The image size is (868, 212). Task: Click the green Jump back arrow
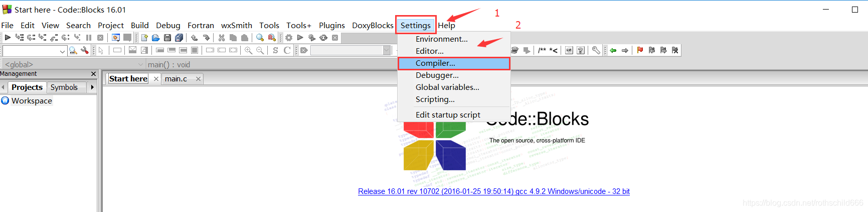[613, 50]
